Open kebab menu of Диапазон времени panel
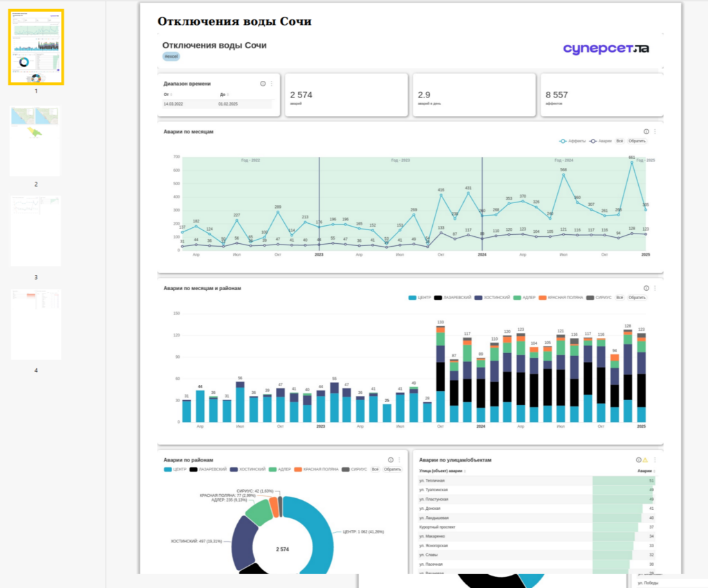The height and width of the screenshot is (588, 708). [271, 84]
